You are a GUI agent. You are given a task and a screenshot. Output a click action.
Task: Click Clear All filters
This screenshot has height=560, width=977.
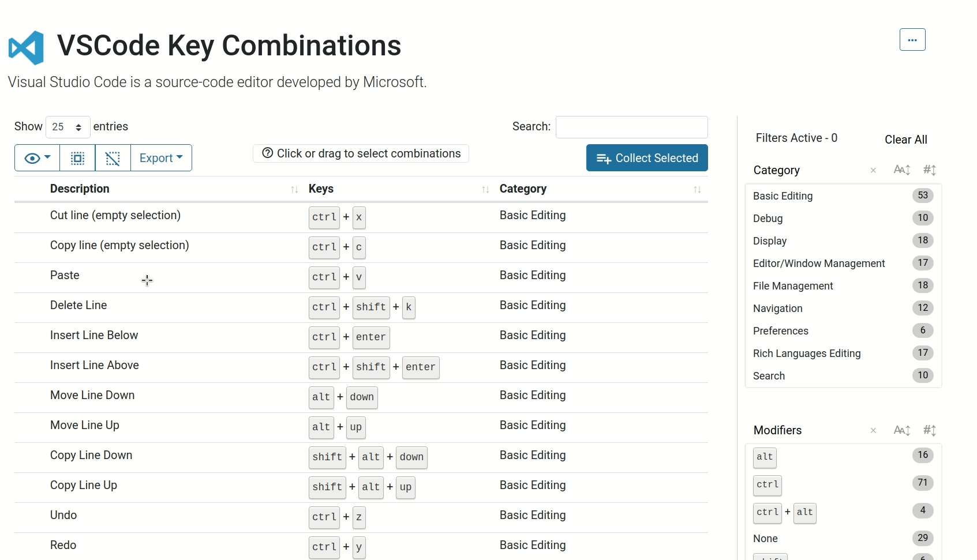906,140
